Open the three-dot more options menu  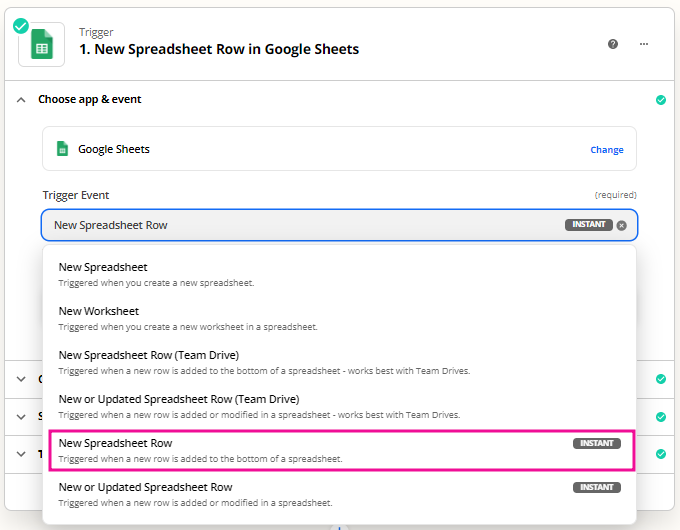[644, 44]
